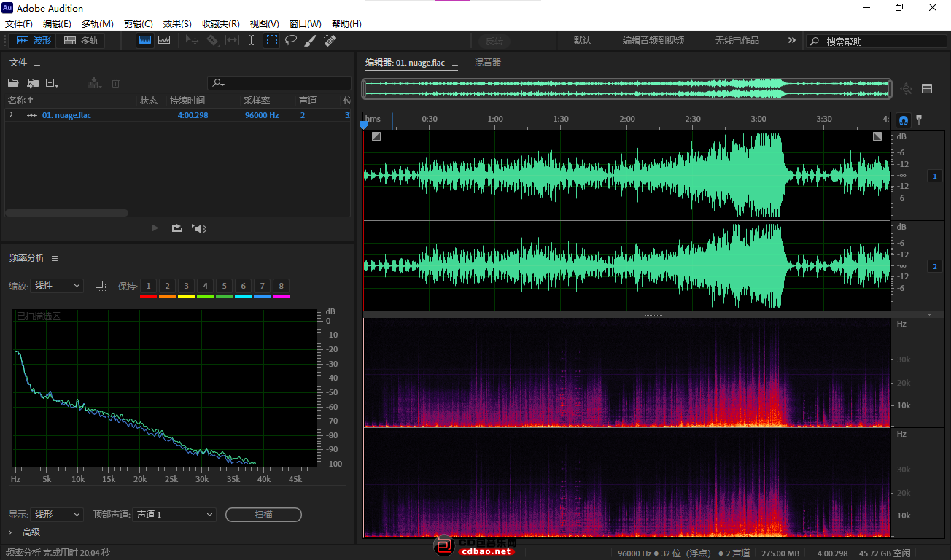
Task: Open the 编辑器 panel menu icon
Action: tap(454, 63)
